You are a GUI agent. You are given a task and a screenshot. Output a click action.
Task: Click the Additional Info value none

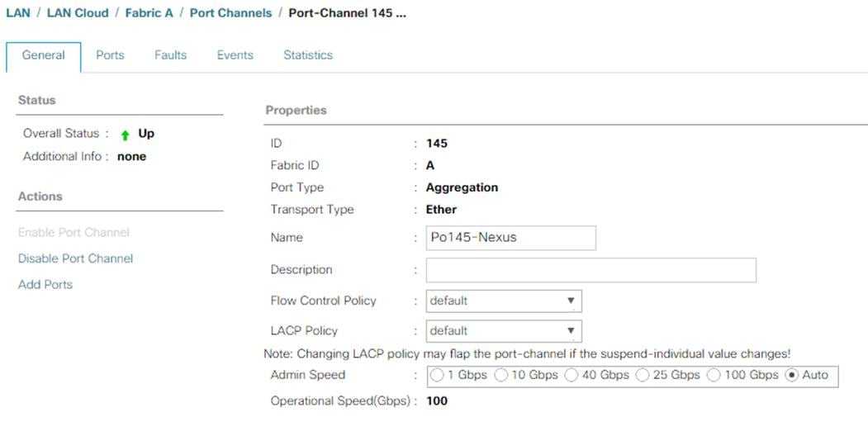coord(132,157)
